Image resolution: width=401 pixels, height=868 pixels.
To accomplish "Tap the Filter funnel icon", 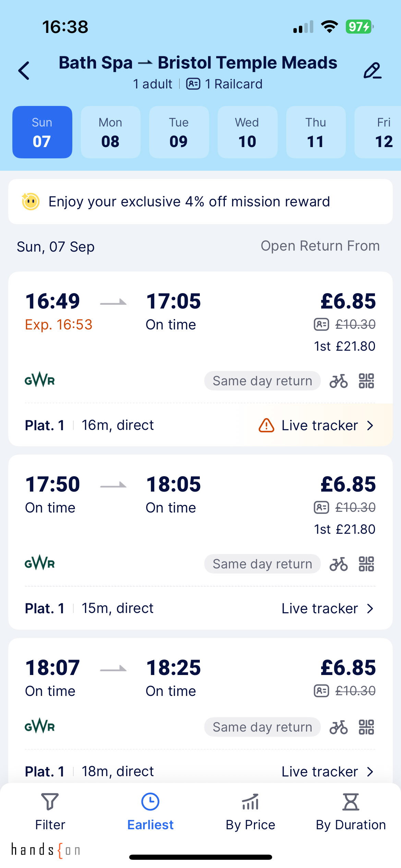I will coord(50,801).
